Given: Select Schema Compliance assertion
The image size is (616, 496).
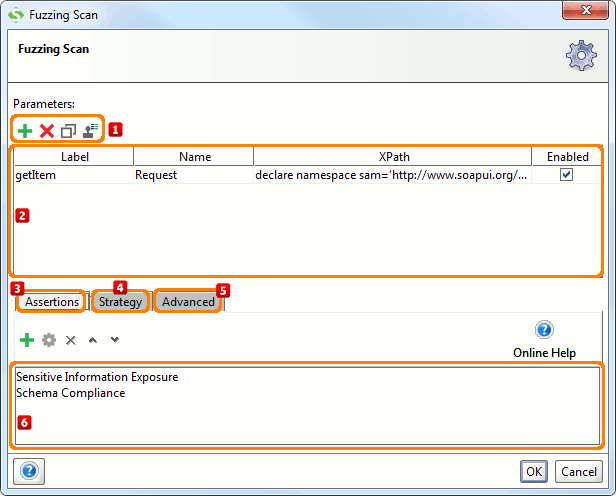Looking at the screenshot, I should 71,393.
